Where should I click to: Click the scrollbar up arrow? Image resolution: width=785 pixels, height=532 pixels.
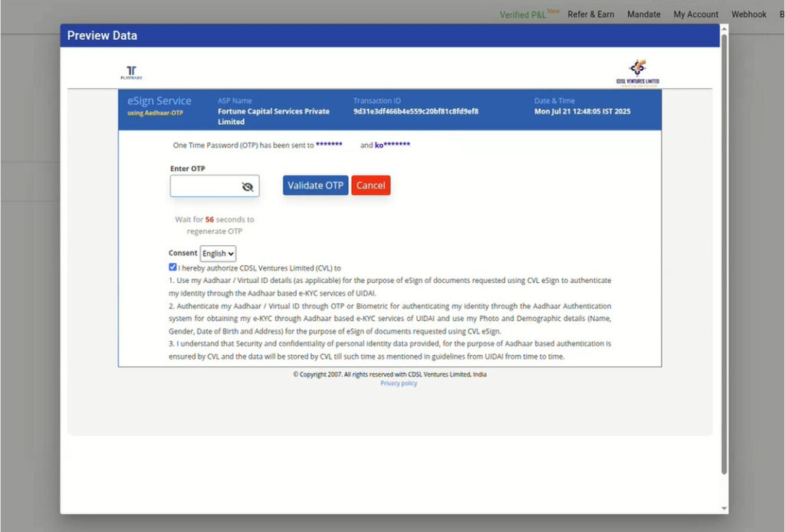(x=724, y=28)
